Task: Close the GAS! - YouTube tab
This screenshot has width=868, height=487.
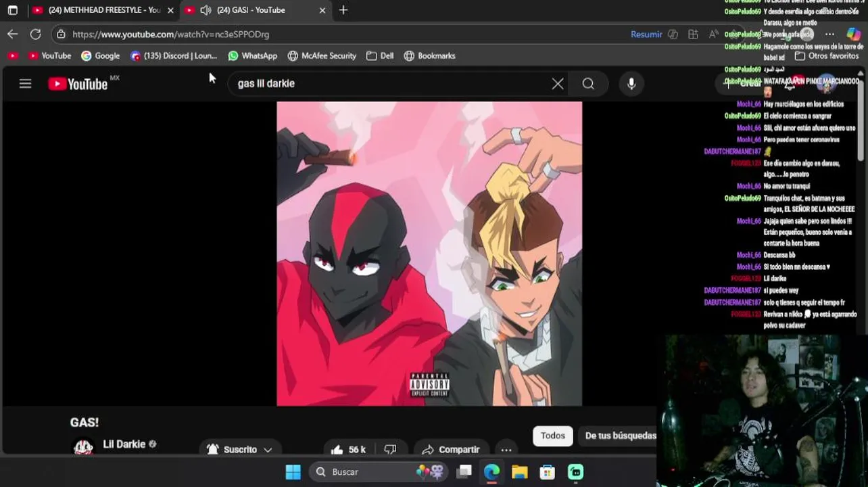Action: click(x=322, y=10)
